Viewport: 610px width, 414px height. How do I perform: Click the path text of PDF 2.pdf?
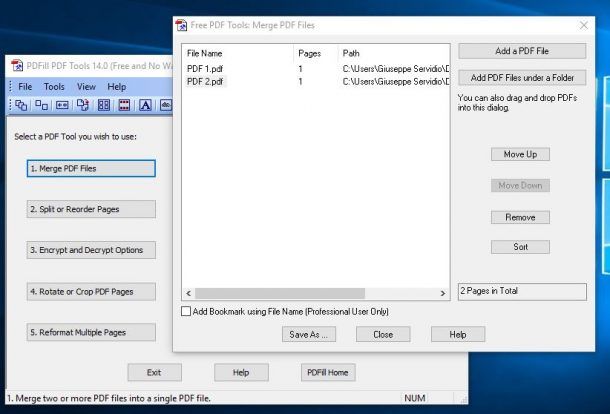click(x=396, y=81)
